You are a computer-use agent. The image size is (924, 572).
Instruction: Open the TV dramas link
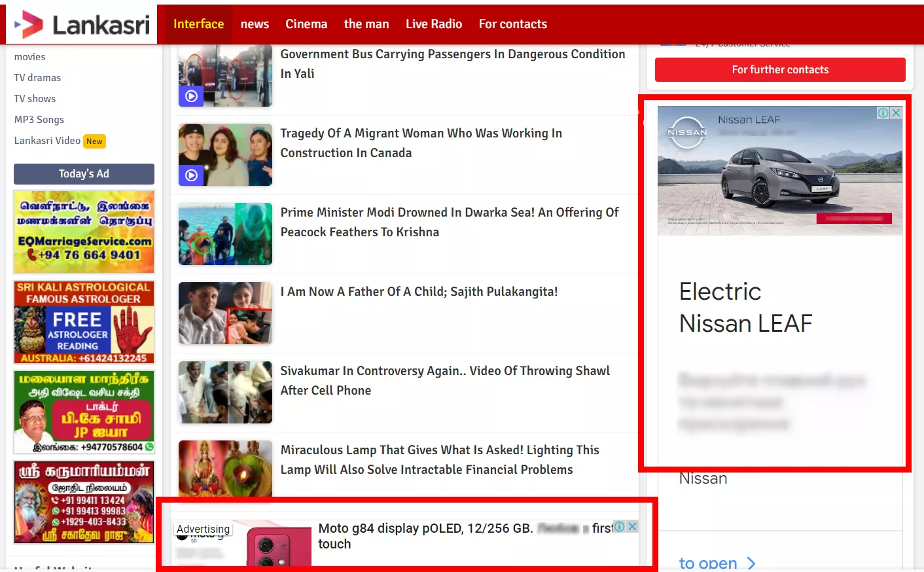[x=37, y=78]
